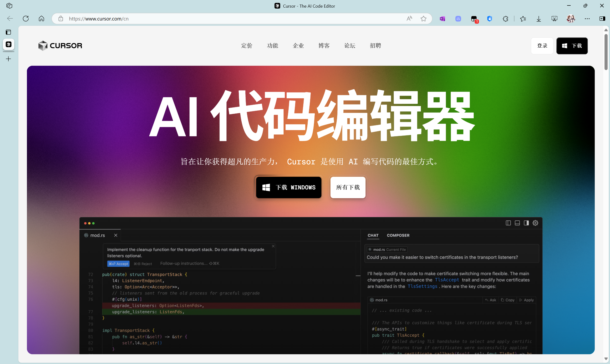Viewport: 610px width, 364px height.
Task: Click the mod.rs Current File chip
Action: (387, 250)
